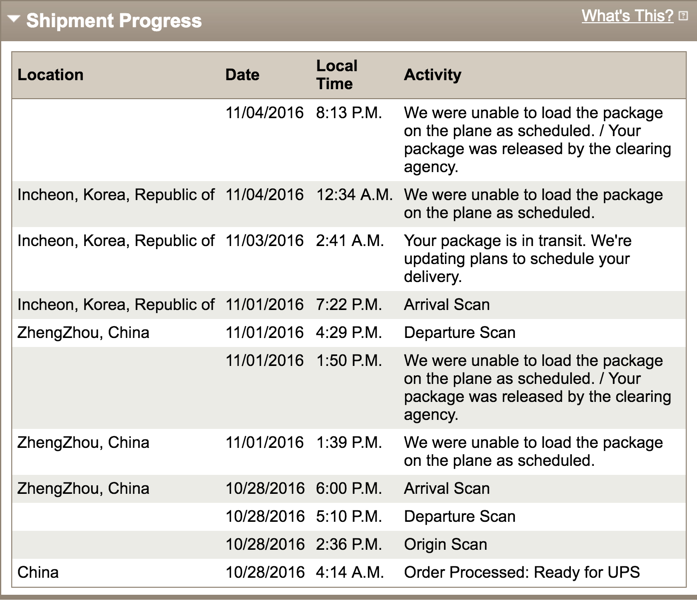Click Arrival Scan at 6:00 P.M.
697x603 pixels.
[447, 488]
